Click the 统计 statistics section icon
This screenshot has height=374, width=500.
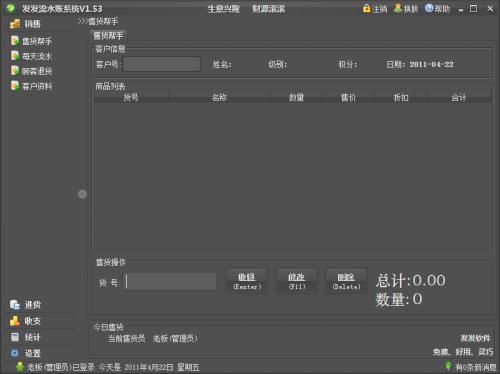coord(15,337)
